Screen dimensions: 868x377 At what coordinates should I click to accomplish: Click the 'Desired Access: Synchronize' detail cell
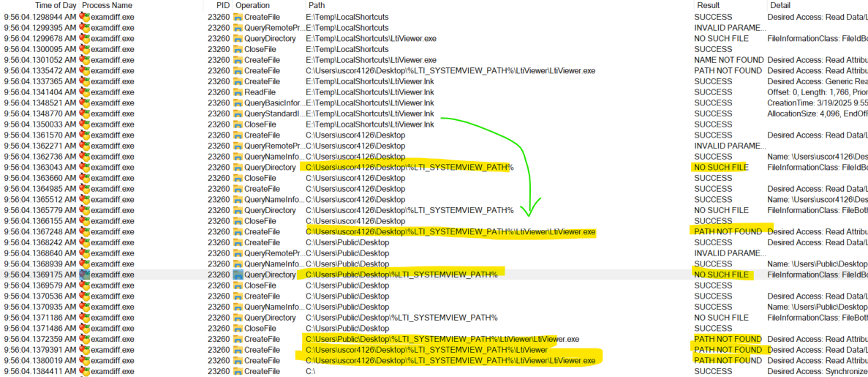817,371
